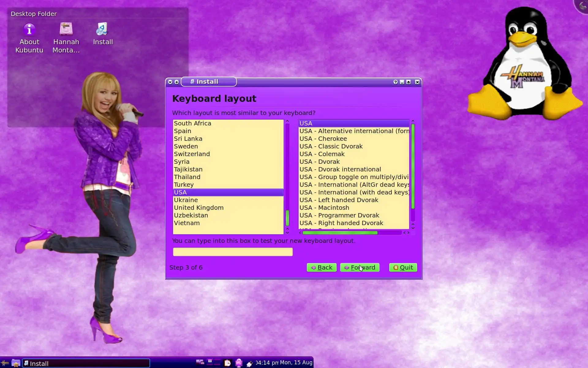Select Switzerland keyboard layout country
The width and height of the screenshot is (588, 368).
[192, 154]
